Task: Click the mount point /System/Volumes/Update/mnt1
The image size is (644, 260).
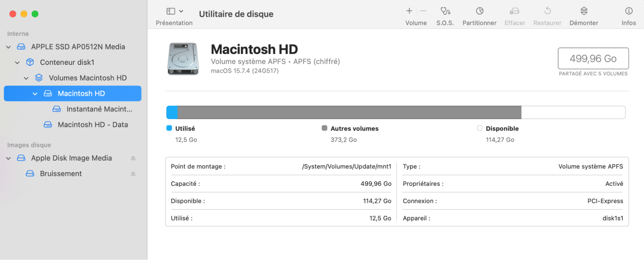Action: [x=347, y=166]
